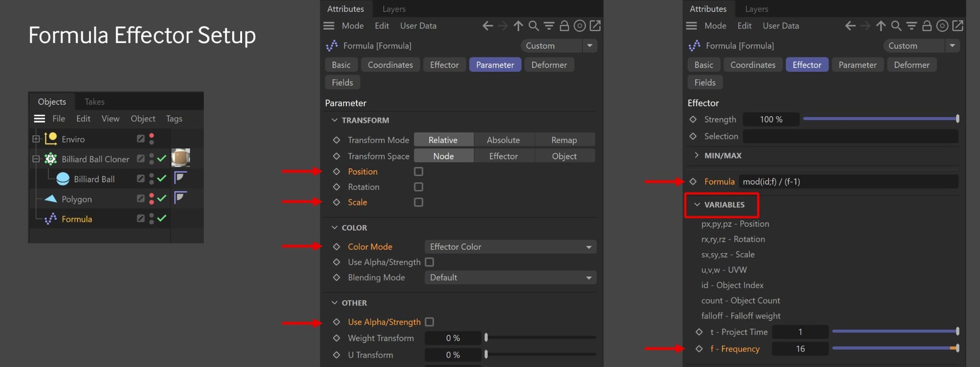Open Custom dropdown in Parameter attributes panel

click(558, 46)
